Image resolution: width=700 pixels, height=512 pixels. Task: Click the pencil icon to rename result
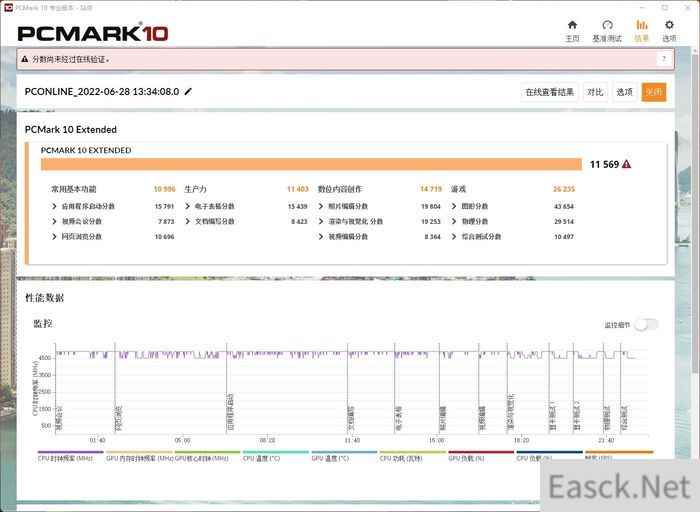pos(188,92)
